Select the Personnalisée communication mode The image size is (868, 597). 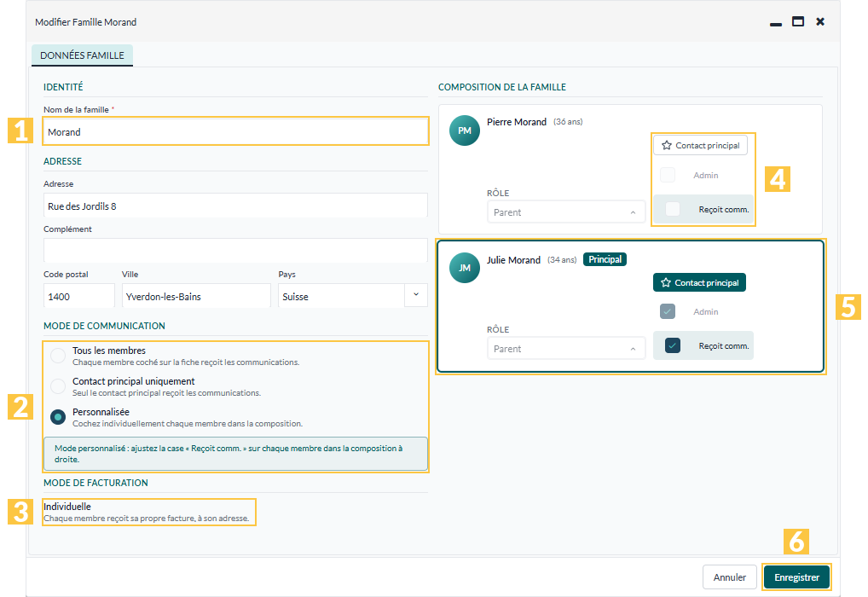58,416
